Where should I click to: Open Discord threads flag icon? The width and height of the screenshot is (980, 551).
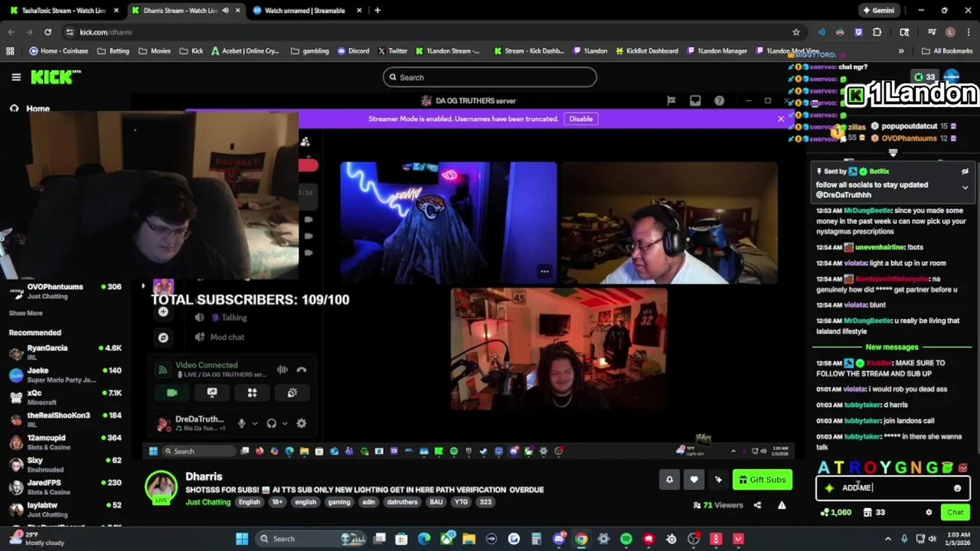[x=671, y=100]
